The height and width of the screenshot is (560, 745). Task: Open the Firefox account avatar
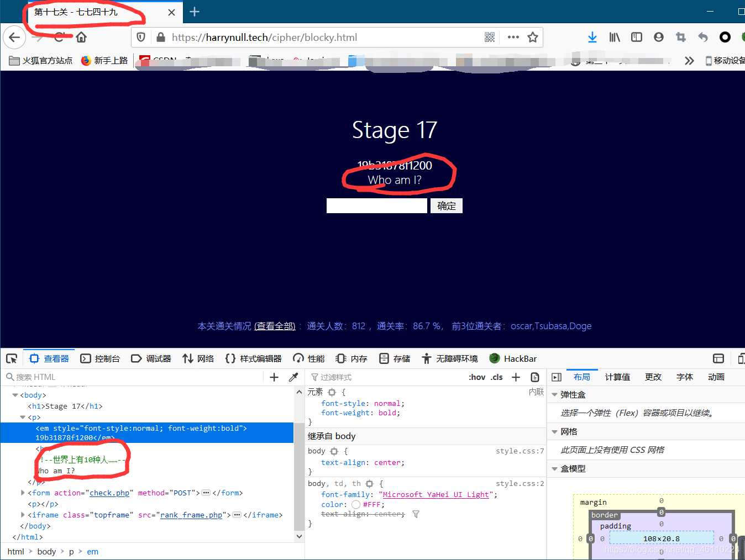pos(658,37)
